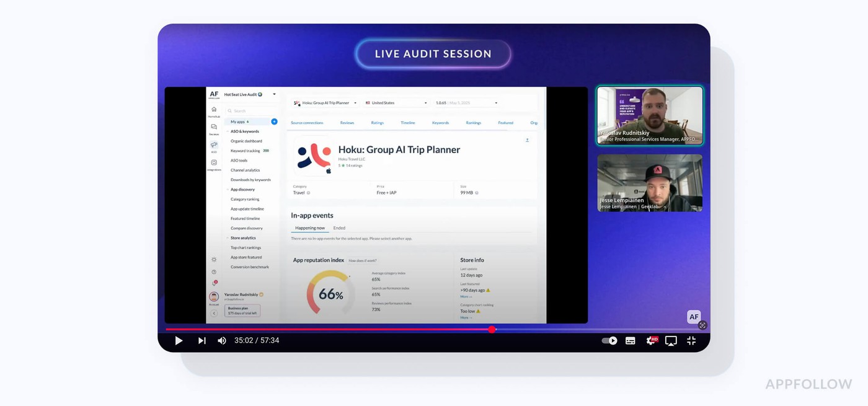Collapse the sidebar with the arrow button
Screen dimensions: 868x406
(x=214, y=314)
